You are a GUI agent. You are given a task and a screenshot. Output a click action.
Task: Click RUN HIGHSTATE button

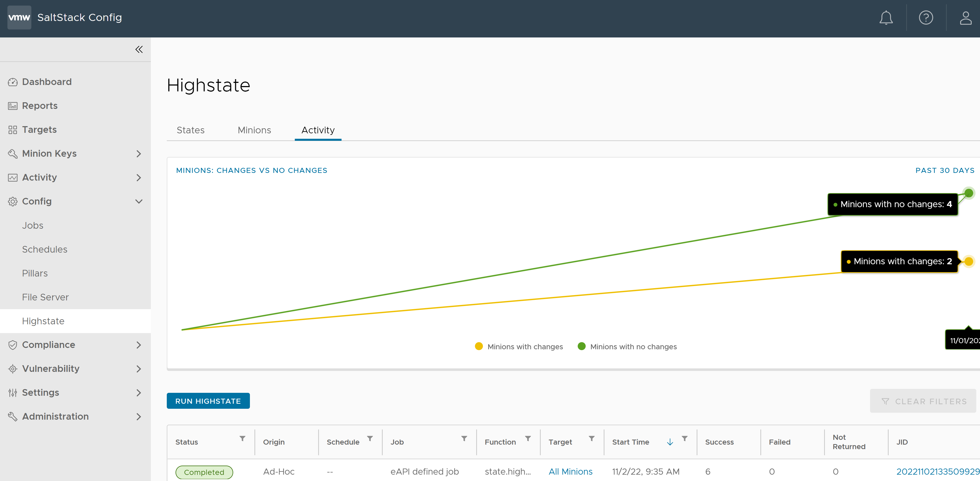click(208, 401)
